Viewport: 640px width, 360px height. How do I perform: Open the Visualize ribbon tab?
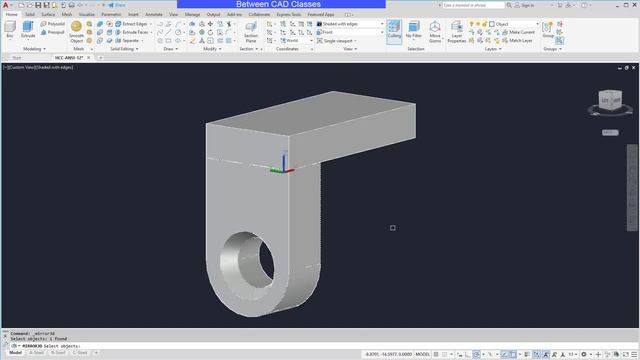pyautogui.click(x=87, y=14)
